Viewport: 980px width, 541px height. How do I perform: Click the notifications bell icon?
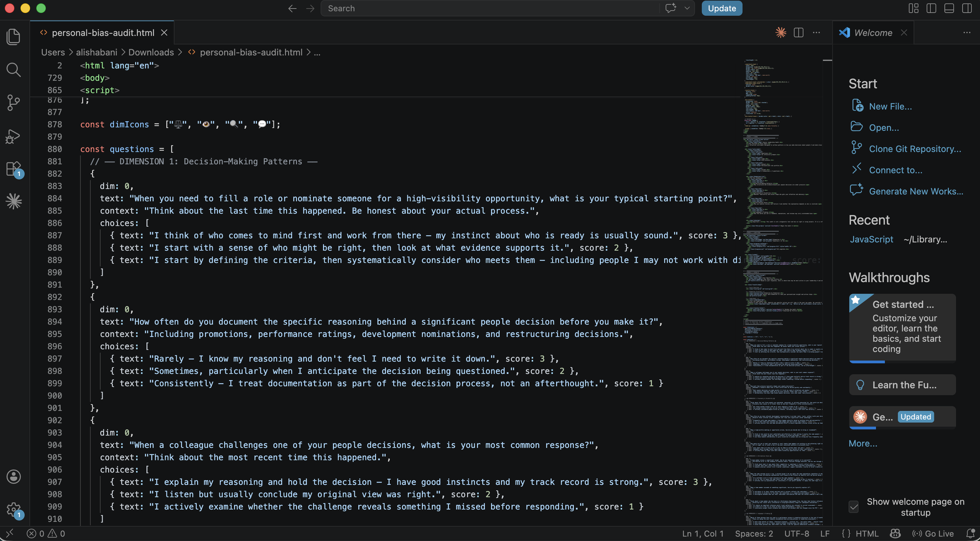point(971,534)
